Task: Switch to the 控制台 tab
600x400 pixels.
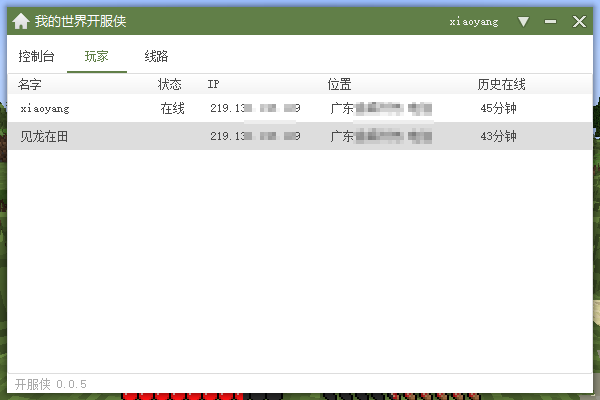Action: 36,56
